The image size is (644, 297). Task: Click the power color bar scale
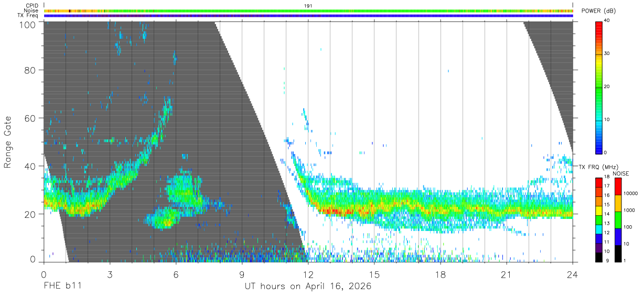pos(598,87)
